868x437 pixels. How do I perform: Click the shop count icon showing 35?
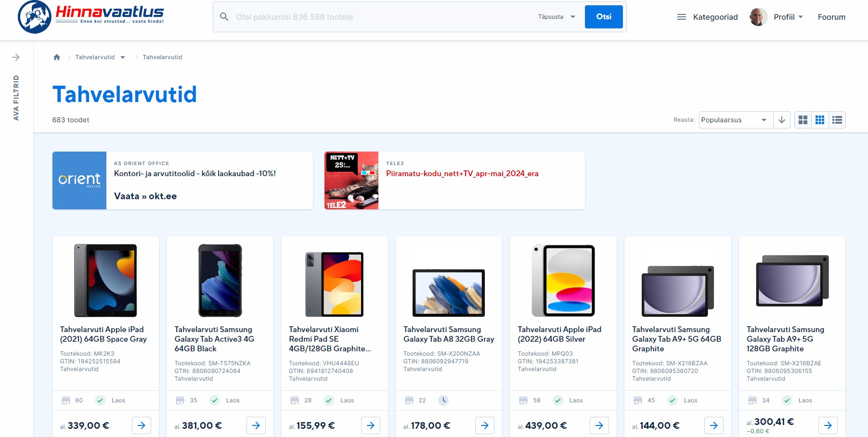(x=180, y=400)
